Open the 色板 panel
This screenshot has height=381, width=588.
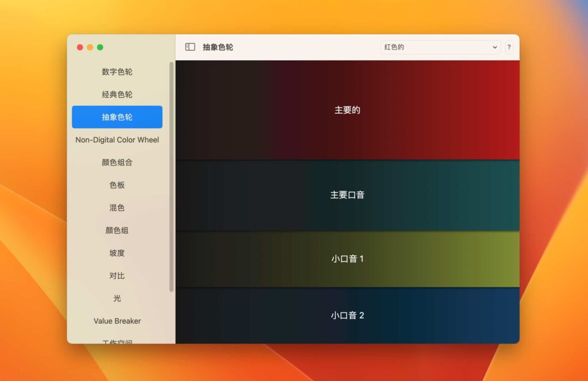[117, 185]
